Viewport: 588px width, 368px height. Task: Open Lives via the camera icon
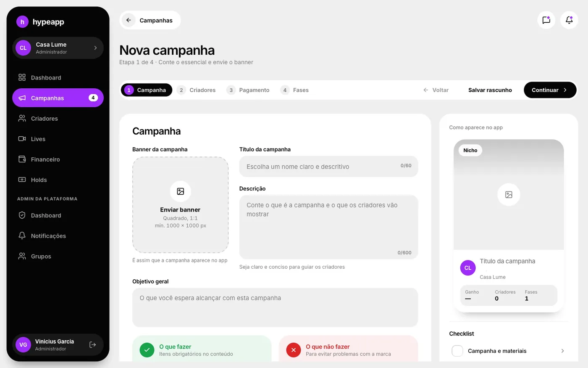point(22,139)
